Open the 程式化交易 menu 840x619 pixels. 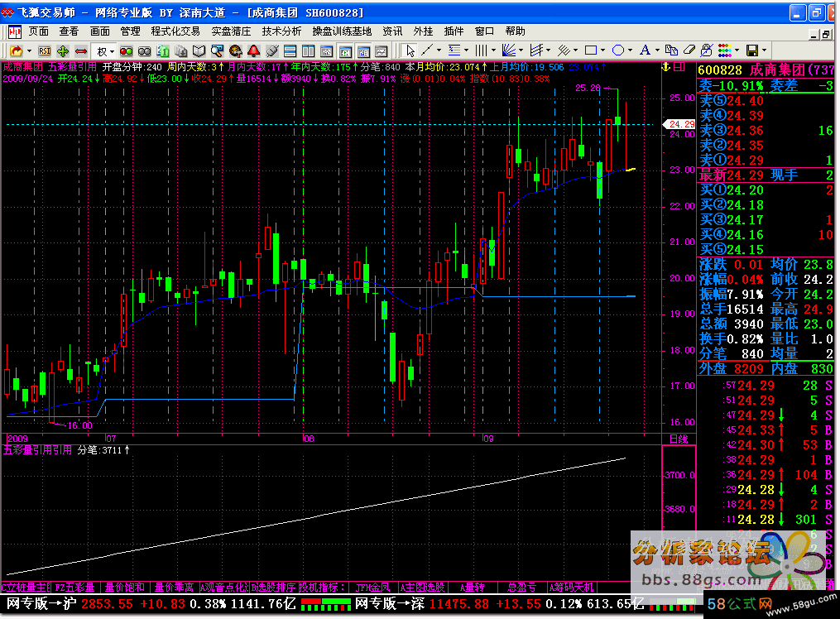175,31
